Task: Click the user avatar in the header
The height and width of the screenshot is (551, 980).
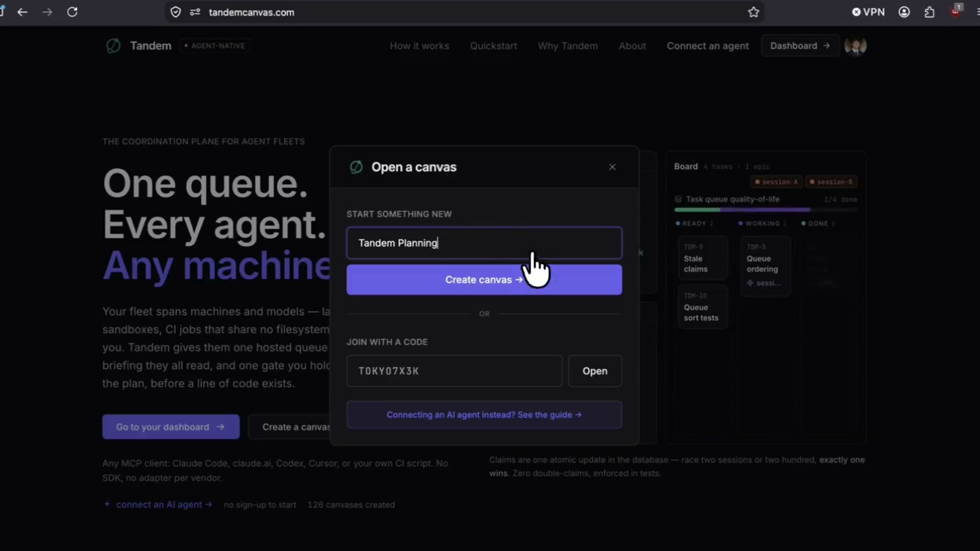Action: coord(855,46)
